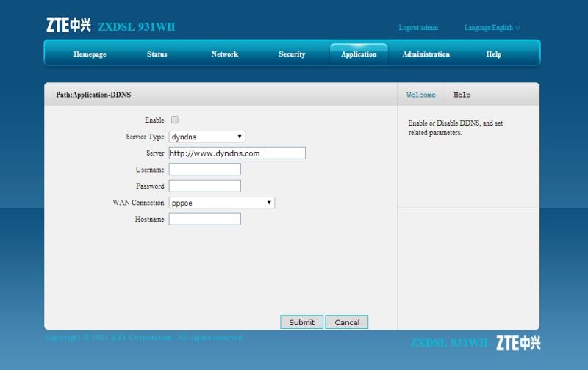Open the Status menu
Screen dimensions: 588x370
pos(157,54)
